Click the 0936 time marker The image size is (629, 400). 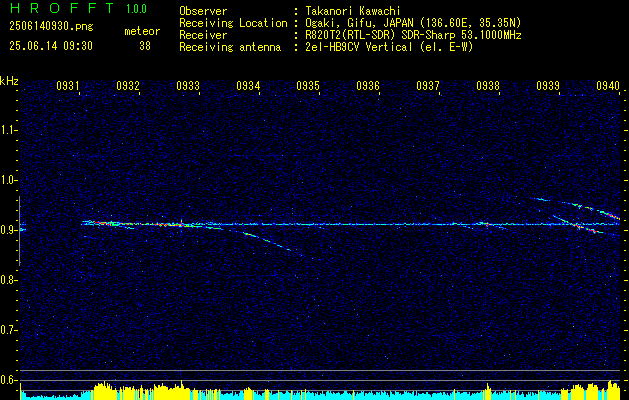tap(368, 85)
